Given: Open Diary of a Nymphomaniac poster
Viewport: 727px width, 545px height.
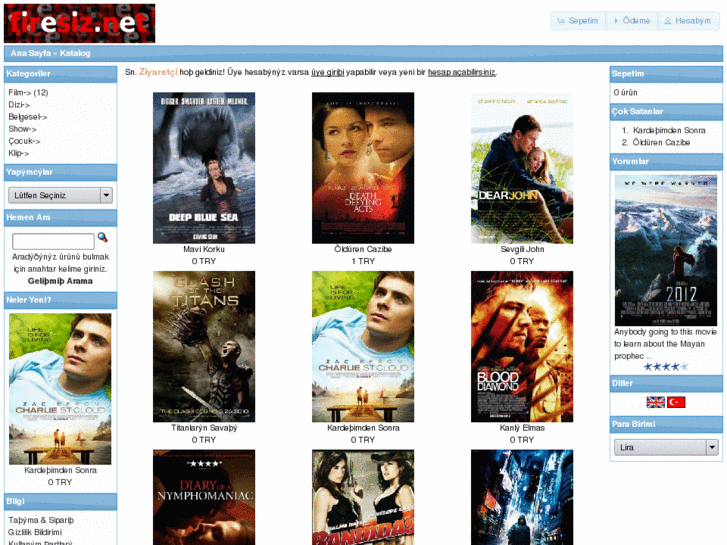Looking at the screenshot, I should click(204, 497).
